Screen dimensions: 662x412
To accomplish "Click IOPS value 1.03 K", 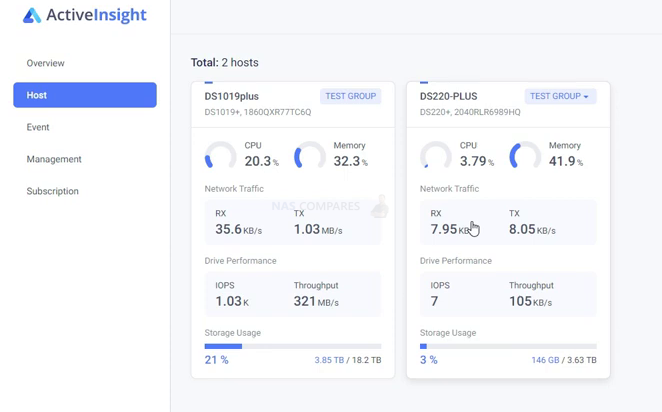I will pyautogui.click(x=232, y=301).
